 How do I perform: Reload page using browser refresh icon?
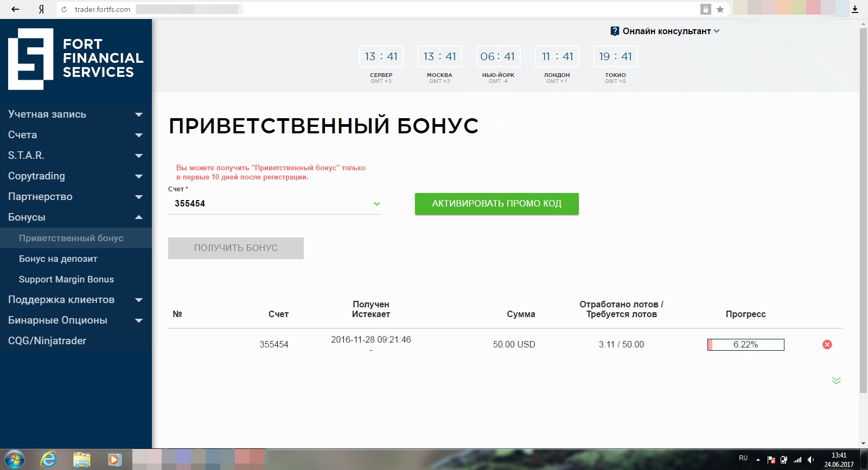(x=64, y=9)
